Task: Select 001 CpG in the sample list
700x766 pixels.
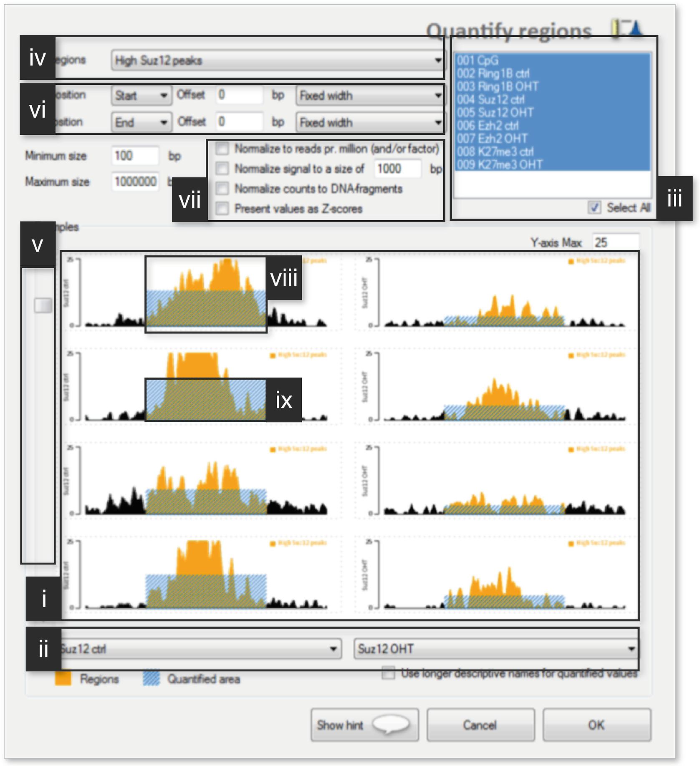Action: (x=478, y=60)
